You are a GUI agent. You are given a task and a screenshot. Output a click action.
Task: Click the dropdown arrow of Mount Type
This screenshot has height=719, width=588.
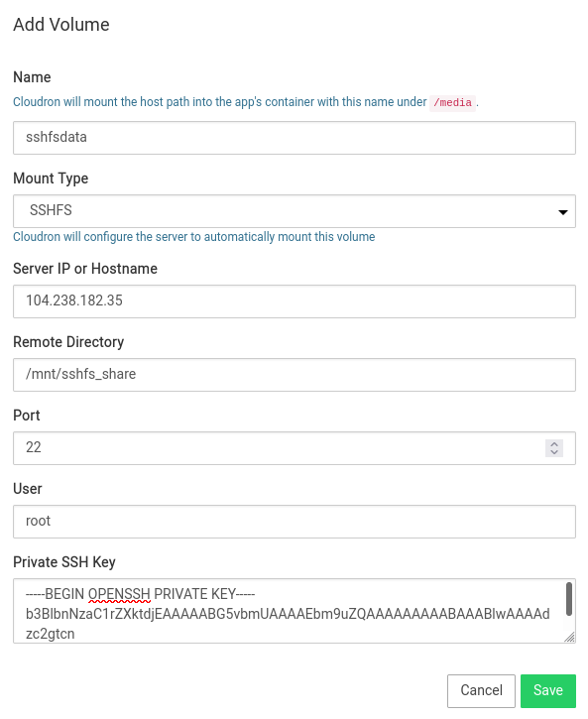coord(563,212)
